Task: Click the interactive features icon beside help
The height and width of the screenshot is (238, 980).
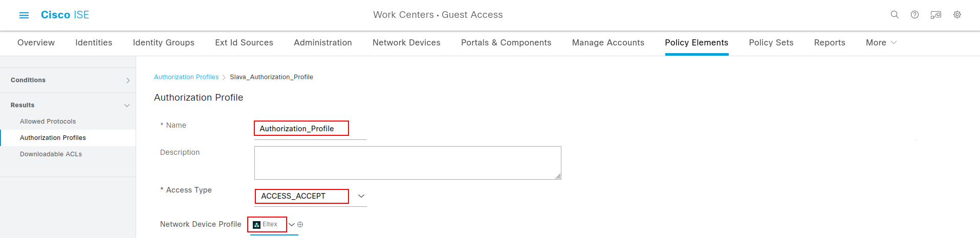Action: [x=935, y=15]
